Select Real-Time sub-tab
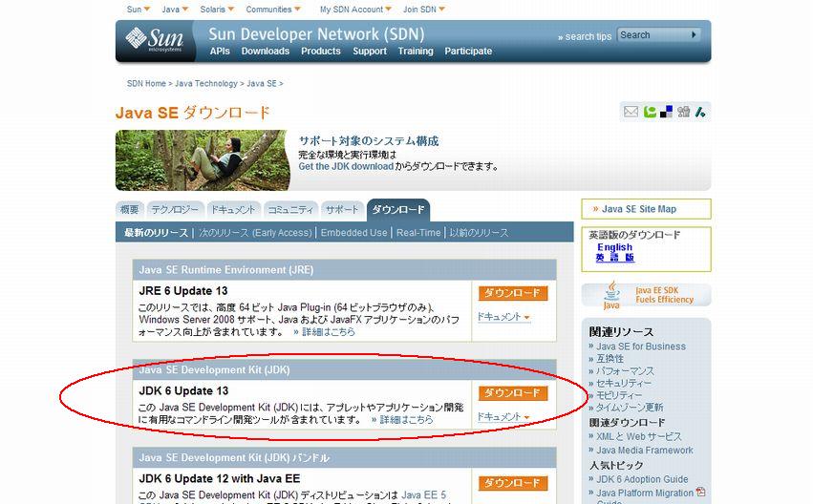 click(x=418, y=233)
